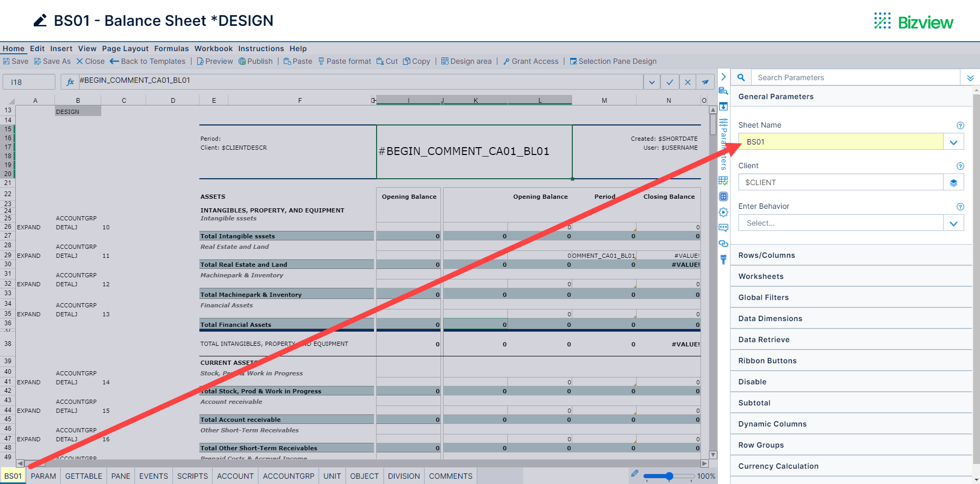
Task: Open the Formulas menu
Action: click(x=171, y=49)
